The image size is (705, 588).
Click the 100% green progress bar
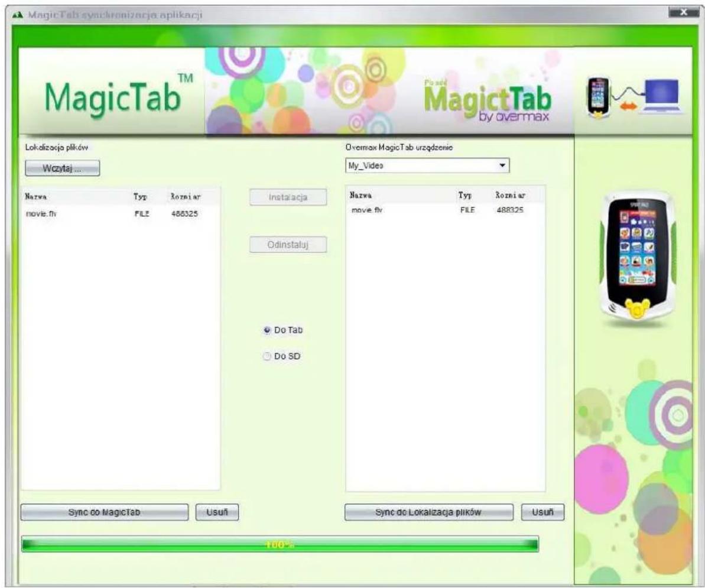pyautogui.click(x=280, y=544)
